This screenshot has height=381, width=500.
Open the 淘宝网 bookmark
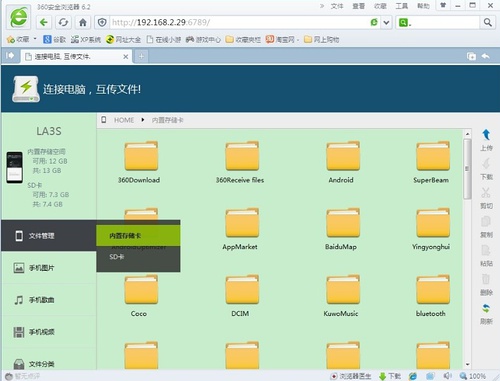pos(280,39)
